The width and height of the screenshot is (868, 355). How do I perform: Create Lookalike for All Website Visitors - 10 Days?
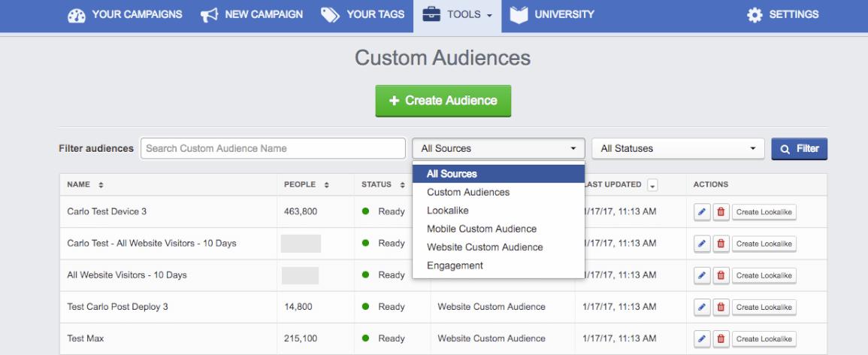[764, 275]
